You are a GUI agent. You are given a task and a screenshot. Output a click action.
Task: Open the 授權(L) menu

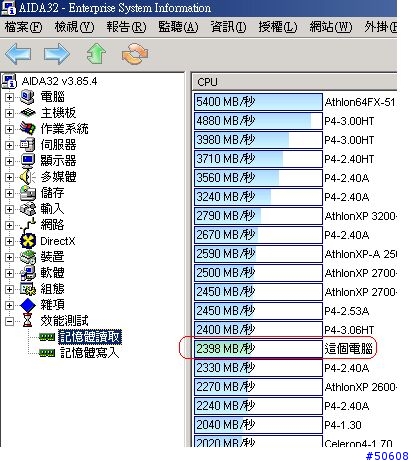point(278,27)
